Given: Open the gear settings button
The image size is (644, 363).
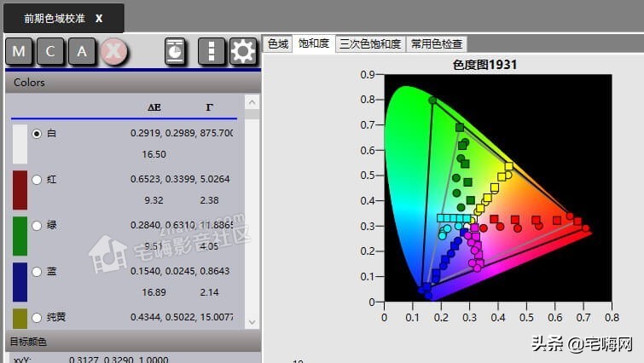Looking at the screenshot, I should click(x=243, y=51).
